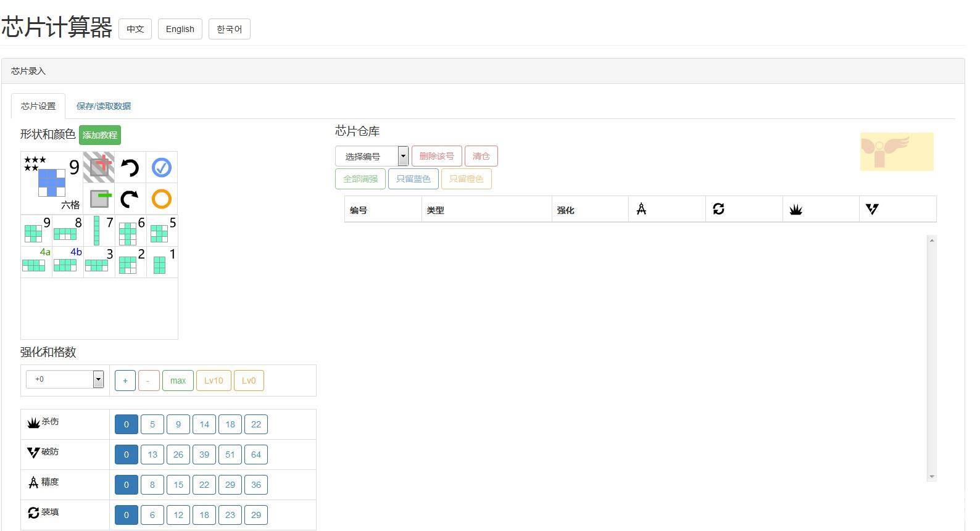
Task: Expand the +0 enhancement level dropdown
Action: [65, 379]
